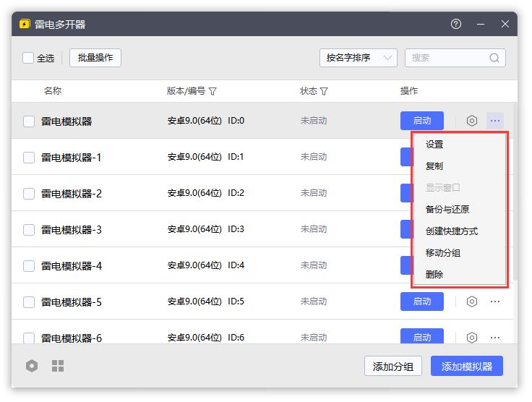
Task: Expand the 按名字排序 sort dropdown
Action: 359,58
